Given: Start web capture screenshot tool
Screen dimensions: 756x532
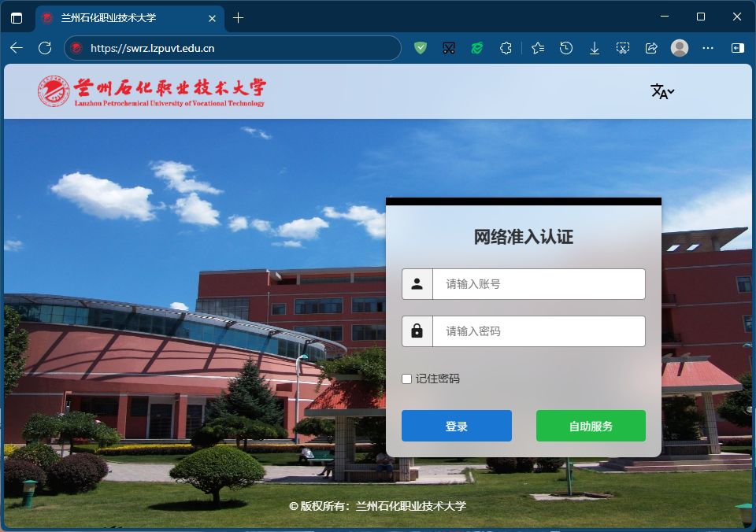Looking at the screenshot, I should 623,48.
